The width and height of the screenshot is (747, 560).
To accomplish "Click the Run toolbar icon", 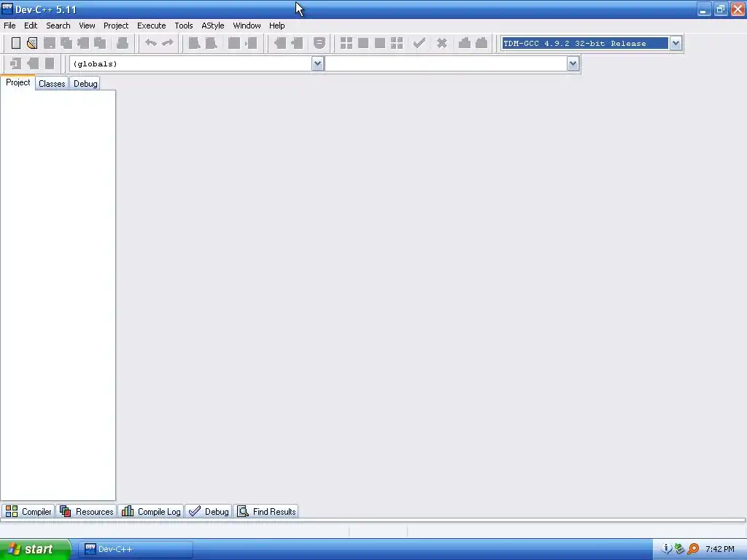I will pos(363,43).
